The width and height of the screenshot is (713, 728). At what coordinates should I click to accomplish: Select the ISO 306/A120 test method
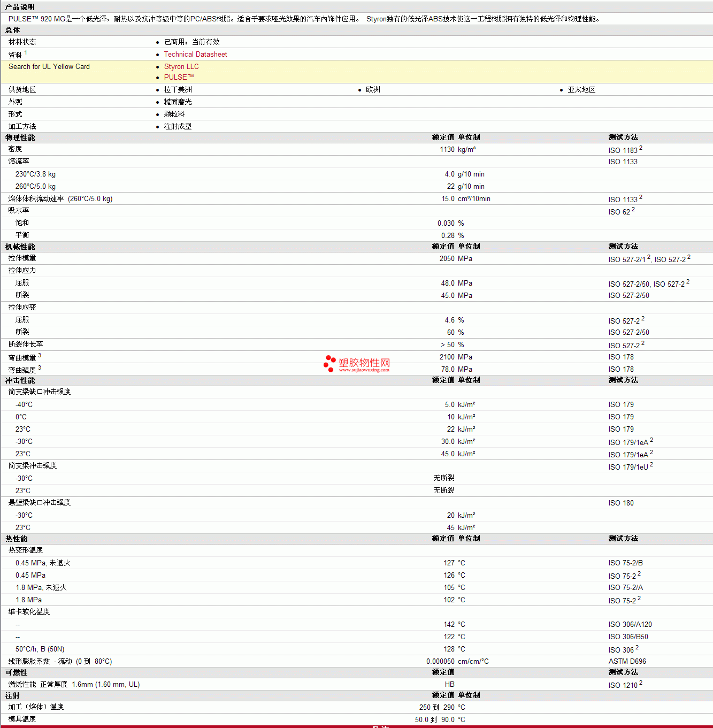630,624
